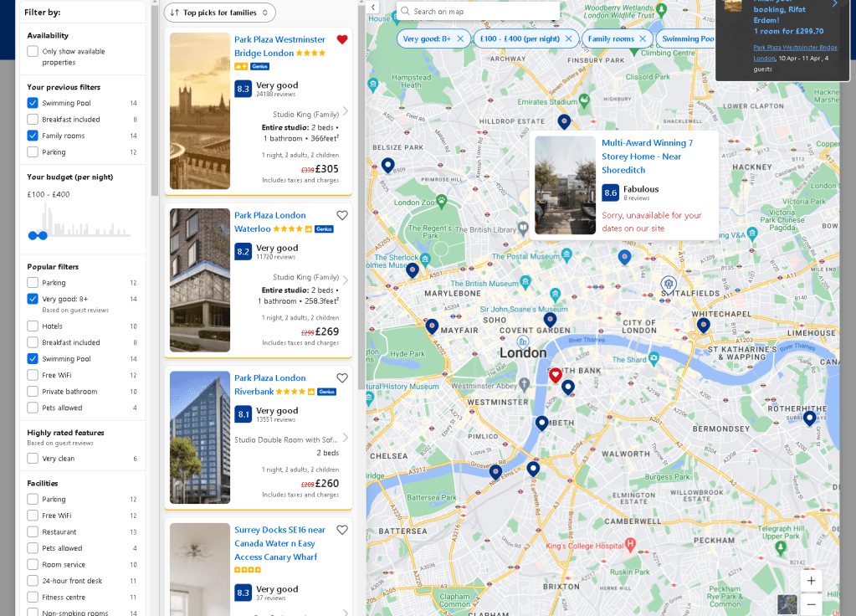Click the Emirates Stadium map marker
This screenshot has height=616, width=856.
coord(584,100)
